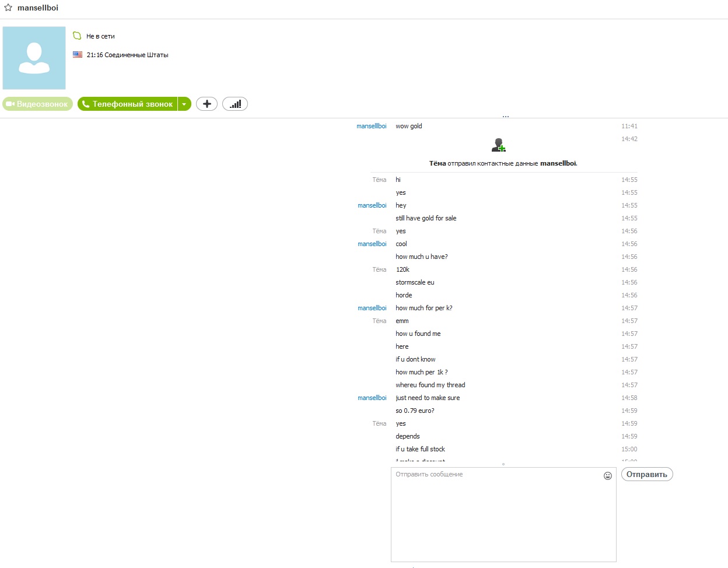
Task: Click the Отправить send button
Action: click(x=647, y=474)
